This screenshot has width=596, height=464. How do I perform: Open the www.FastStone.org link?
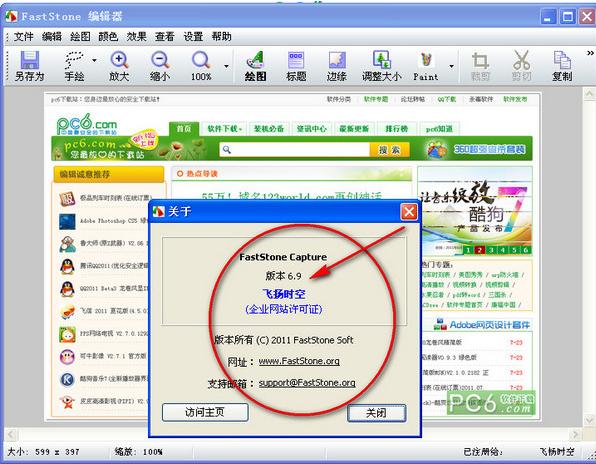pos(299,361)
